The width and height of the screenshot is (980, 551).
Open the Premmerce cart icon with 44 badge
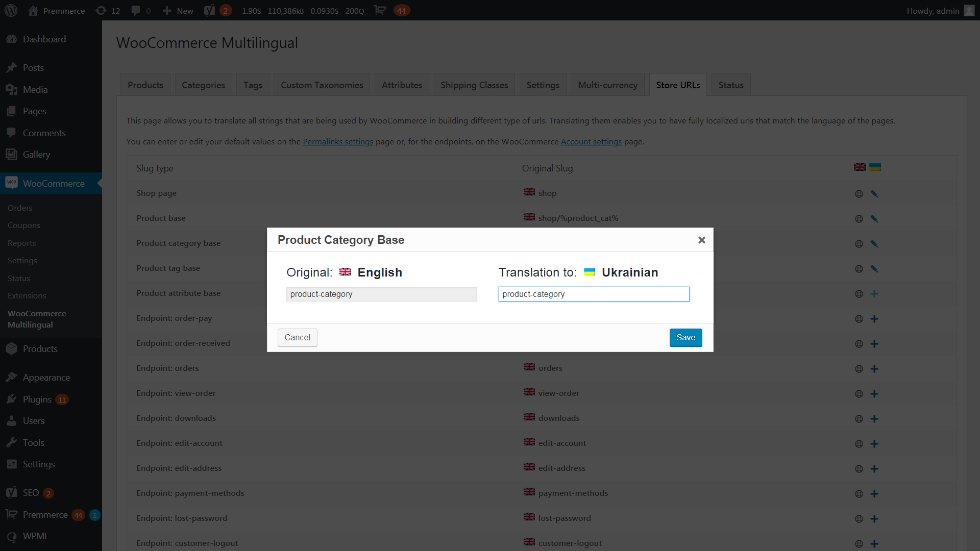tap(391, 11)
